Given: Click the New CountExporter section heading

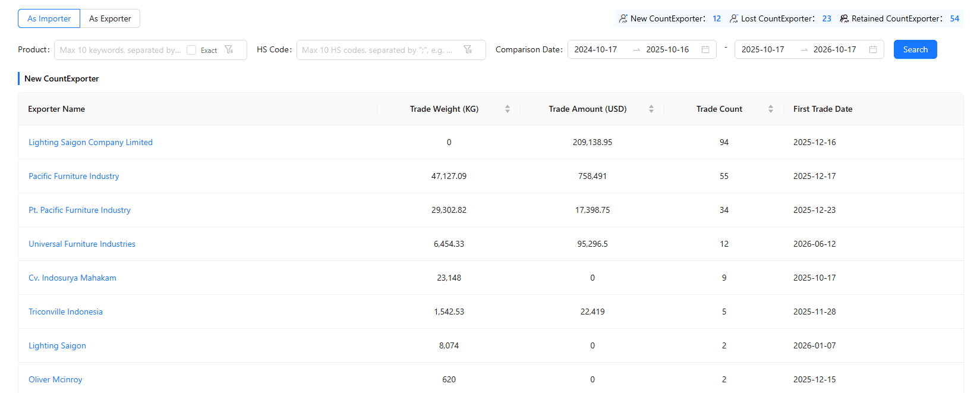Looking at the screenshot, I should [x=61, y=78].
